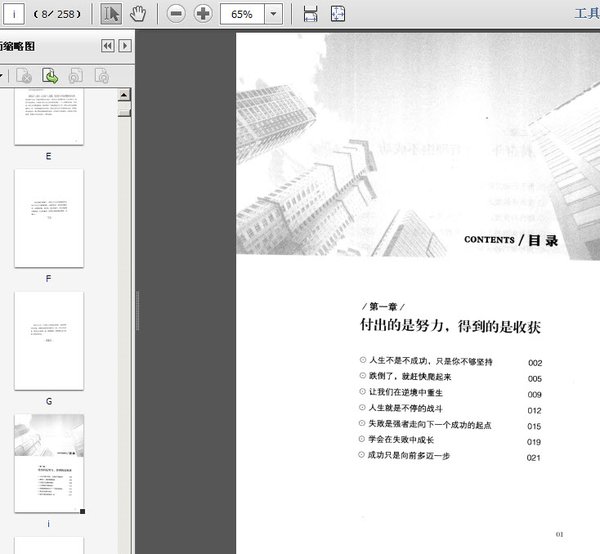The height and width of the screenshot is (554, 600).
Task: Click the rightmost page settings icon in thumbnails toolbar
Action: coord(102,76)
